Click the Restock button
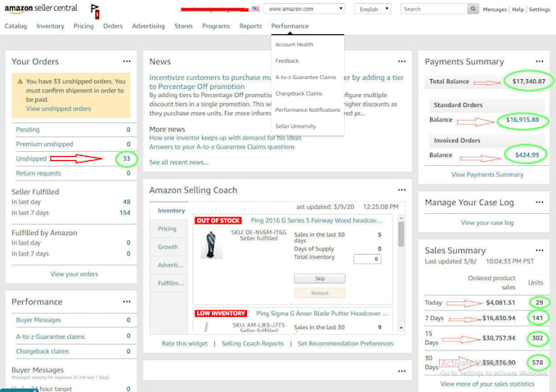 point(320,293)
